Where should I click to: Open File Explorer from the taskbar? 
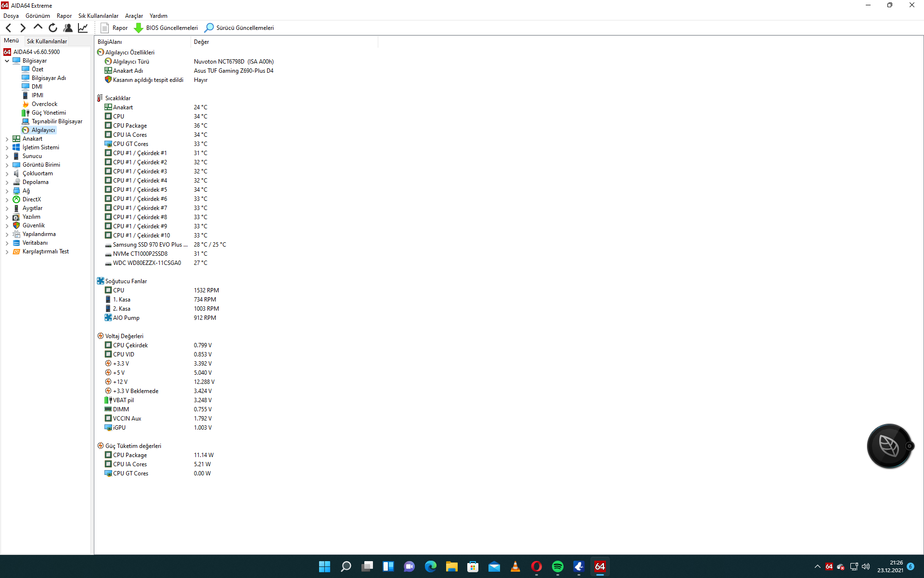pos(451,566)
